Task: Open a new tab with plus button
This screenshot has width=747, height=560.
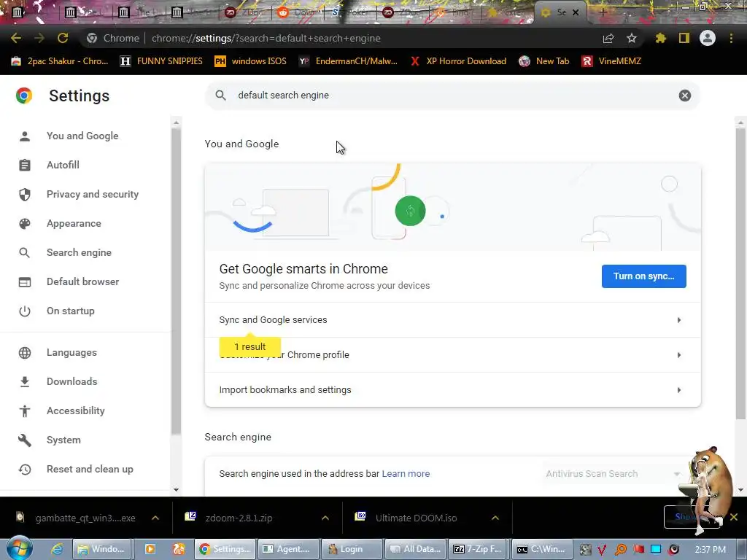Action: tap(603, 12)
